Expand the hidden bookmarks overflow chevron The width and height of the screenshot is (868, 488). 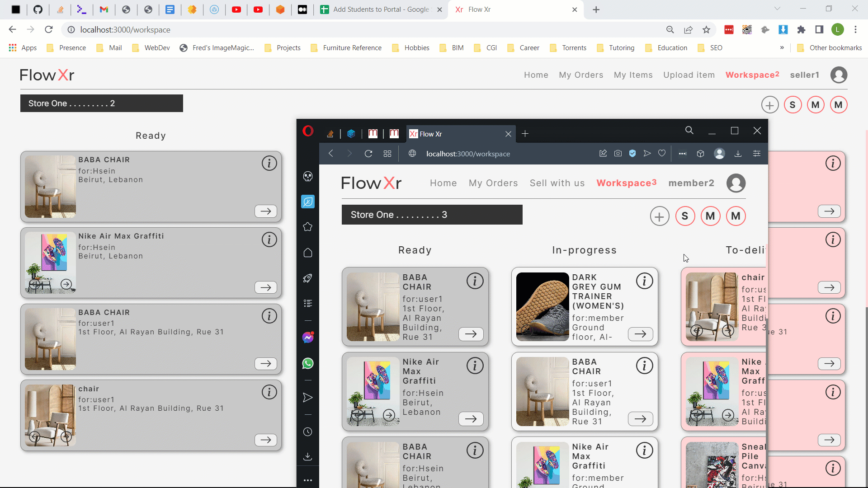(x=782, y=47)
